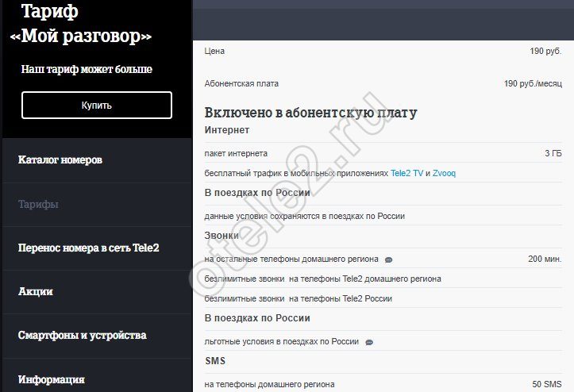574x392 pixels.
Task: Click the Звонки section heading
Action: (222, 236)
